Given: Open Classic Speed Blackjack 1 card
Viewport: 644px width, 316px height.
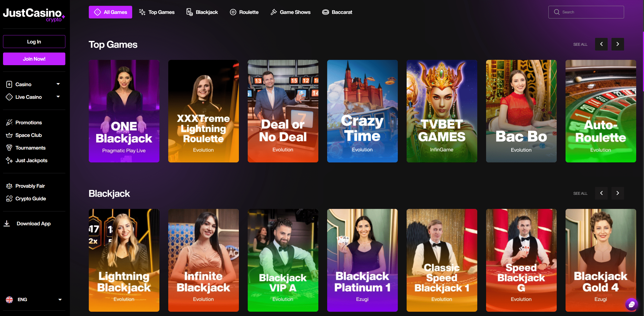Looking at the screenshot, I should click(442, 260).
